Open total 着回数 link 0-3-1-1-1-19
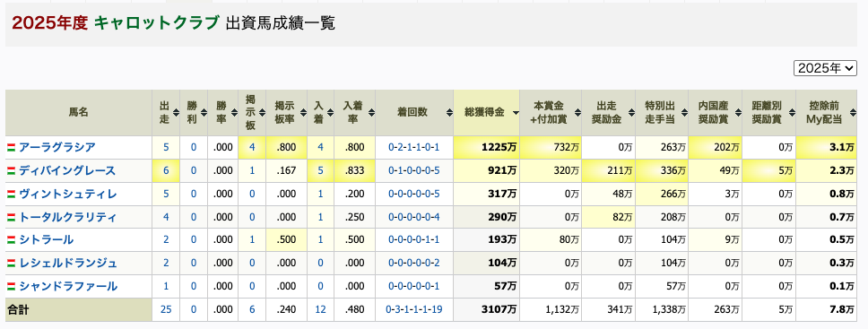Viewport: 868px width, 329px height. (414, 309)
